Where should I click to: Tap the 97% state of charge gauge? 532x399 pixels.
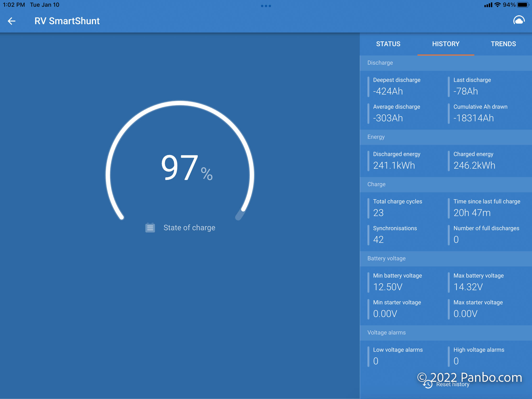pyautogui.click(x=180, y=161)
